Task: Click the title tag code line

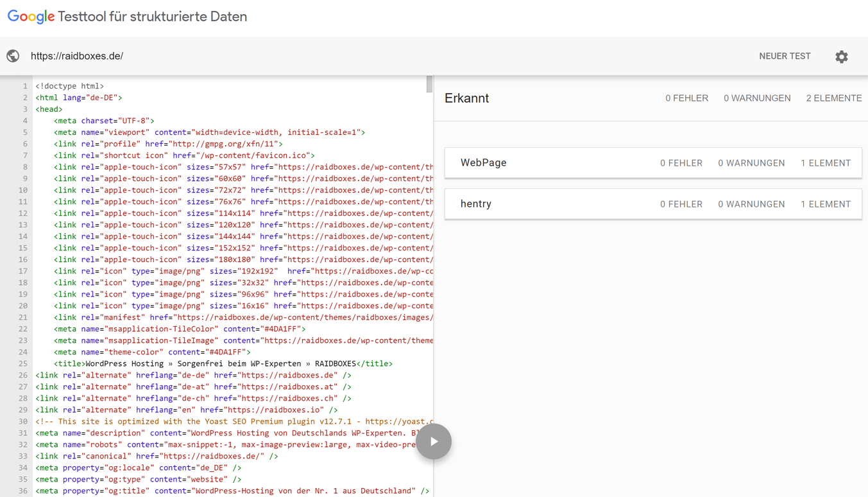Action: tap(223, 363)
